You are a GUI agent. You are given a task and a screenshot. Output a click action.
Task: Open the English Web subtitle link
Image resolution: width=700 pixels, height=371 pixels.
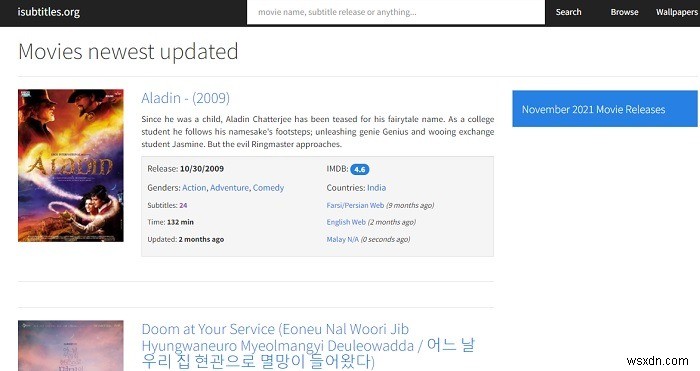click(x=346, y=222)
